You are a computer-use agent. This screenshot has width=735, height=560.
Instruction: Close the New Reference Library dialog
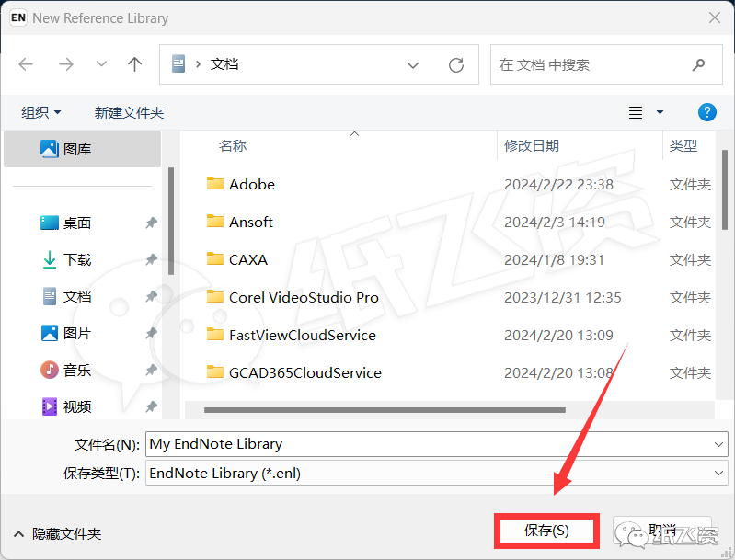tap(715, 17)
